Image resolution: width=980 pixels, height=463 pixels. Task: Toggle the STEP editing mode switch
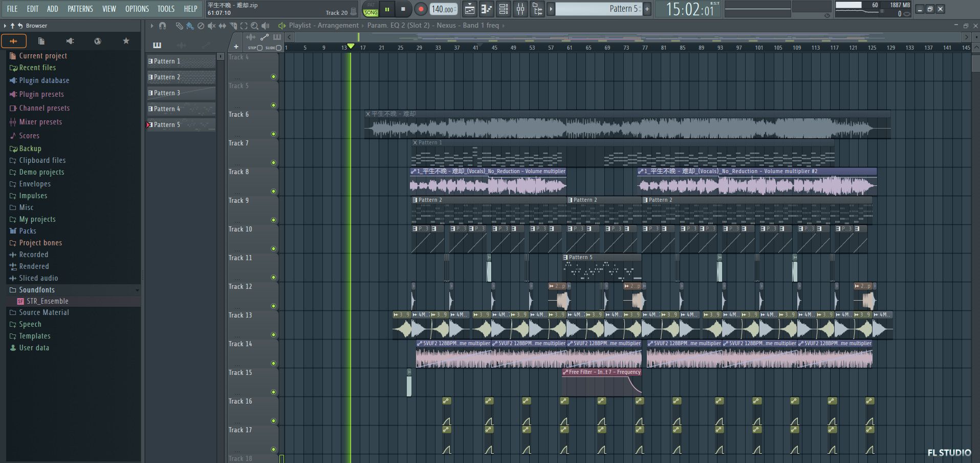tap(259, 48)
